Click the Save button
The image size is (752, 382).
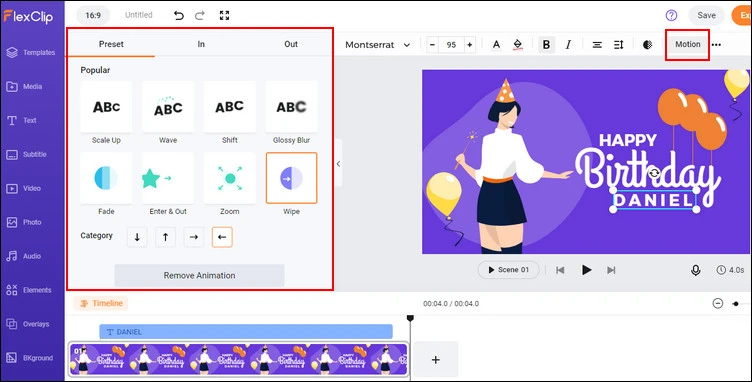coord(706,15)
